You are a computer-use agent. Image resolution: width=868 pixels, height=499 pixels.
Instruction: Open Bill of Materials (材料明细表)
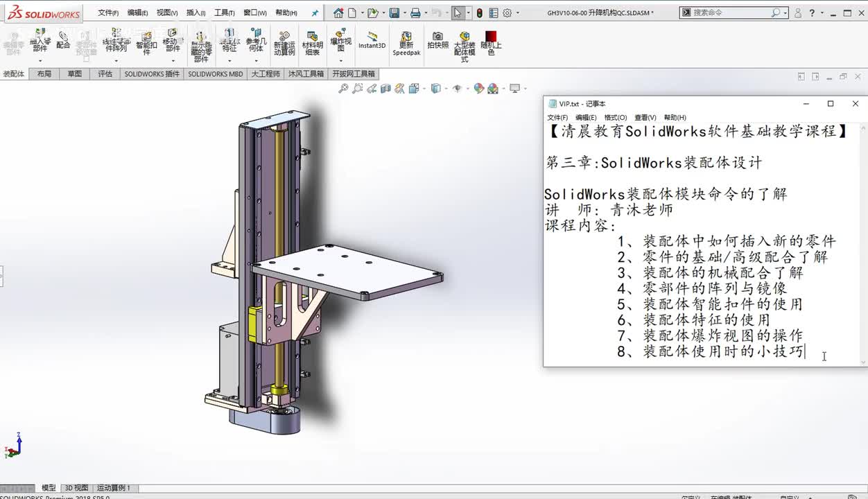[x=313, y=43]
